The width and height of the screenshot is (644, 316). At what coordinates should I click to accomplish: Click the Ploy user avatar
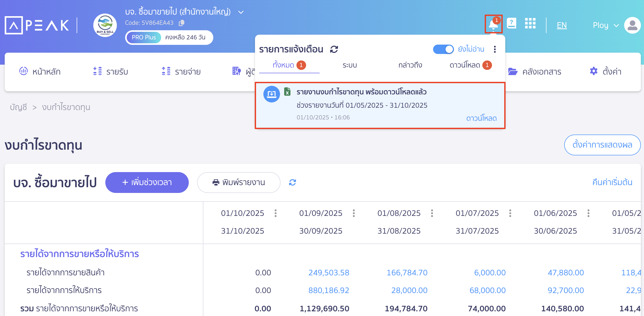pyautogui.click(x=632, y=25)
